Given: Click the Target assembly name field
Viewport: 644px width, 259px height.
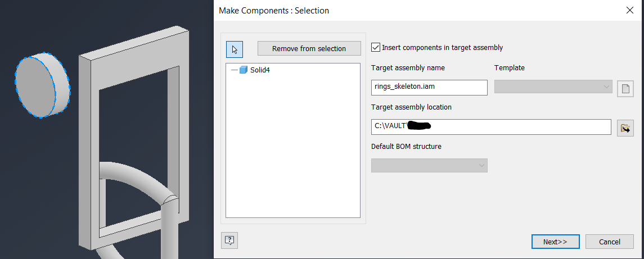Looking at the screenshot, I should coord(429,87).
